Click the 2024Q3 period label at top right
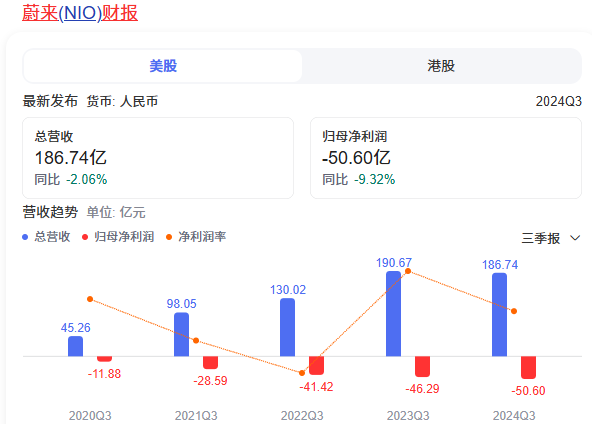Image resolution: width=592 pixels, height=424 pixels. click(x=558, y=101)
